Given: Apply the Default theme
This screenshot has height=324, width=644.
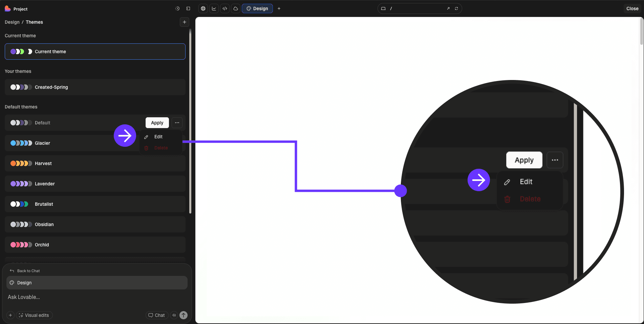Looking at the screenshot, I should click(x=157, y=123).
